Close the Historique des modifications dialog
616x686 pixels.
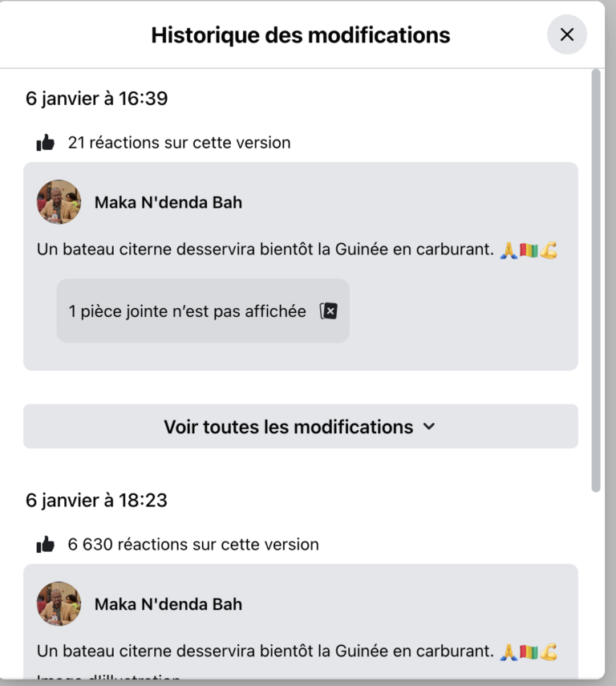567,35
